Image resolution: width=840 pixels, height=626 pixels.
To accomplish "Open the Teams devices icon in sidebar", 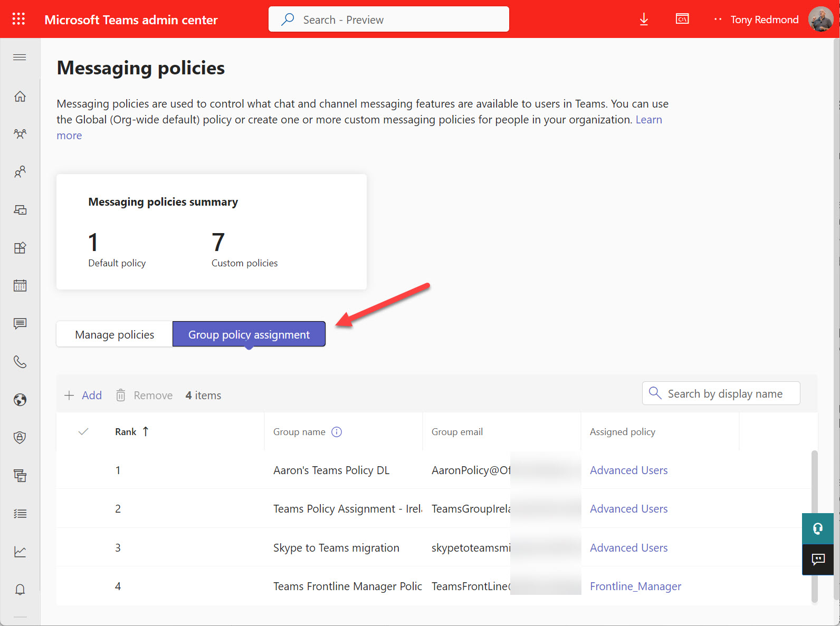I will click(x=20, y=210).
